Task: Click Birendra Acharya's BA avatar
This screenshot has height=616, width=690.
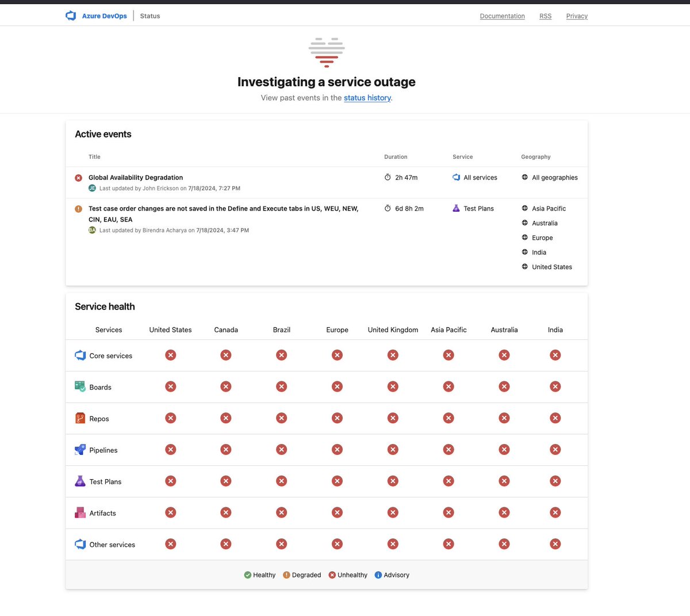Action: tap(92, 230)
